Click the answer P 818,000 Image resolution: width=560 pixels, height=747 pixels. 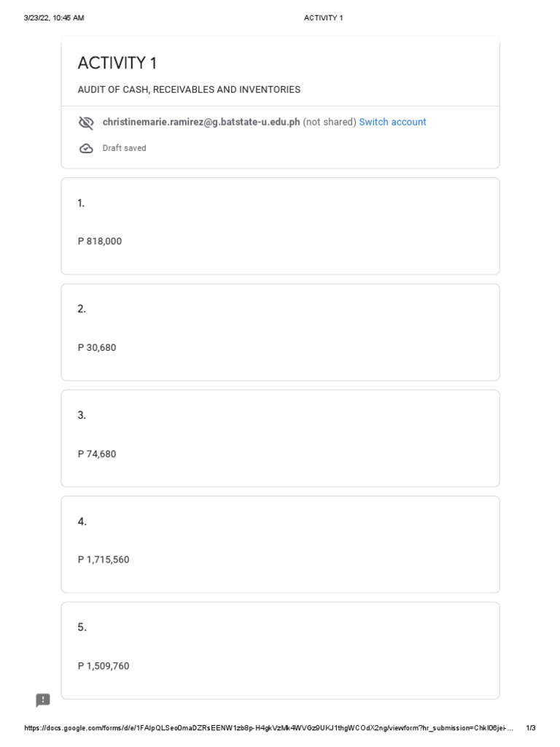pos(100,241)
